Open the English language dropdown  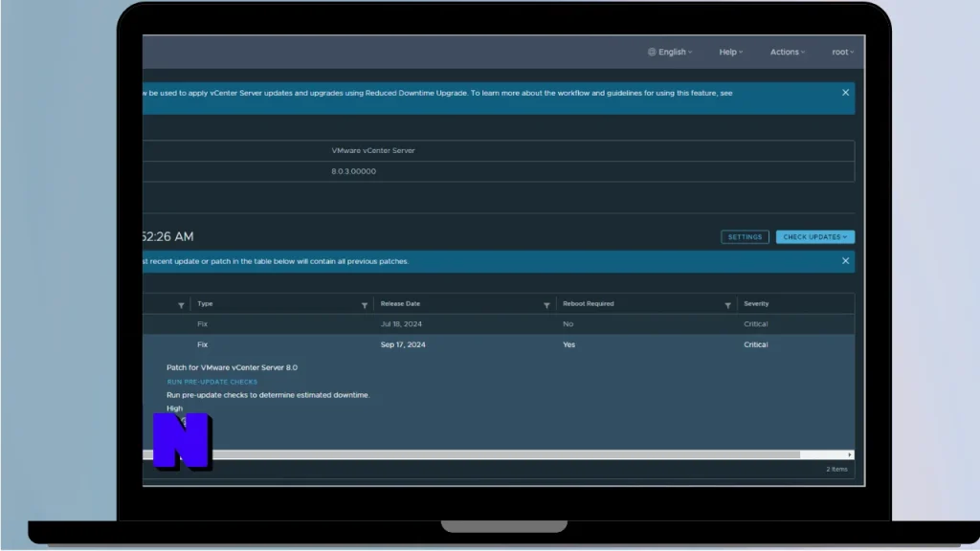[670, 52]
